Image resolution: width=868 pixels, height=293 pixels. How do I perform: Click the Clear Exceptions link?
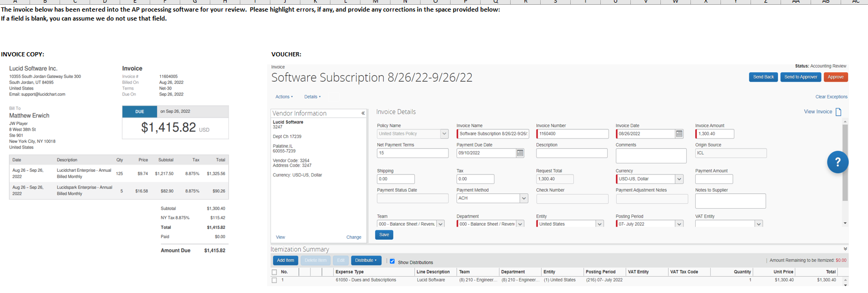click(x=831, y=97)
